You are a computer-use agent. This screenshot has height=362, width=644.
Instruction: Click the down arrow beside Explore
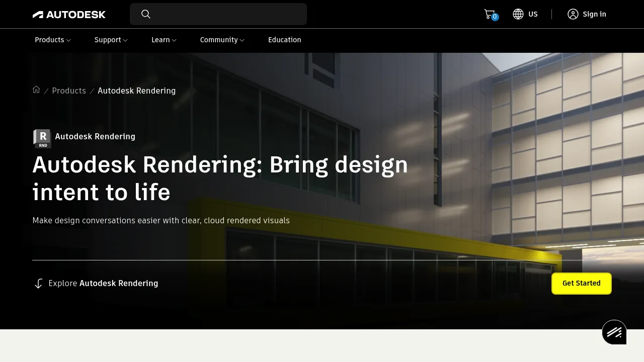[x=38, y=284]
